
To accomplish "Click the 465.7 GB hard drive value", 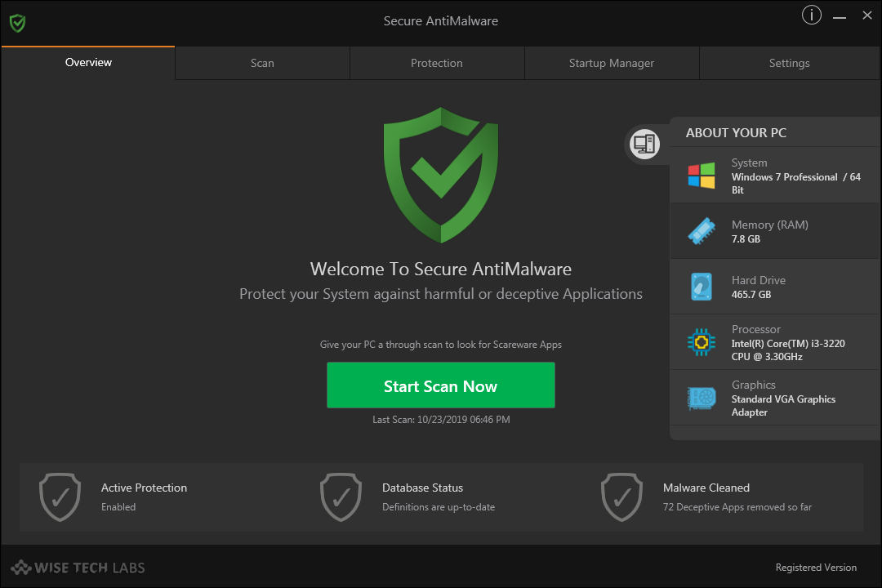I will [x=751, y=295].
